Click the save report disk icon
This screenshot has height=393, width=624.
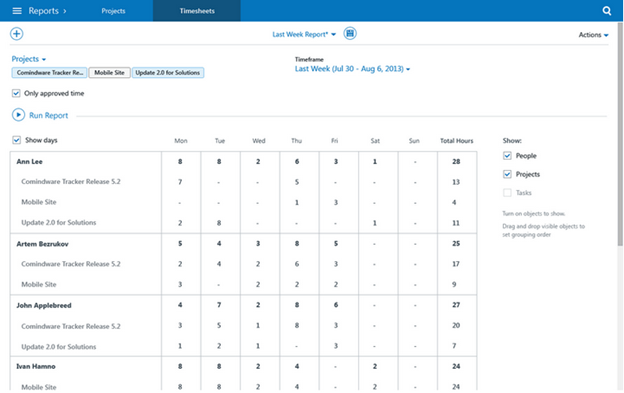(350, 33)
